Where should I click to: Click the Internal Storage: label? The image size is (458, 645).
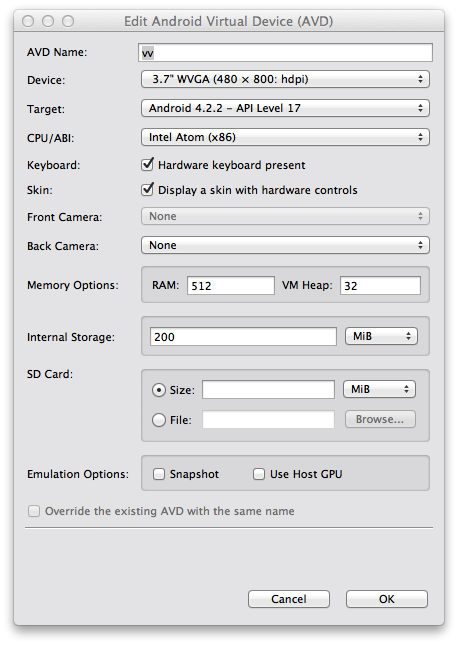click(71, 337)
